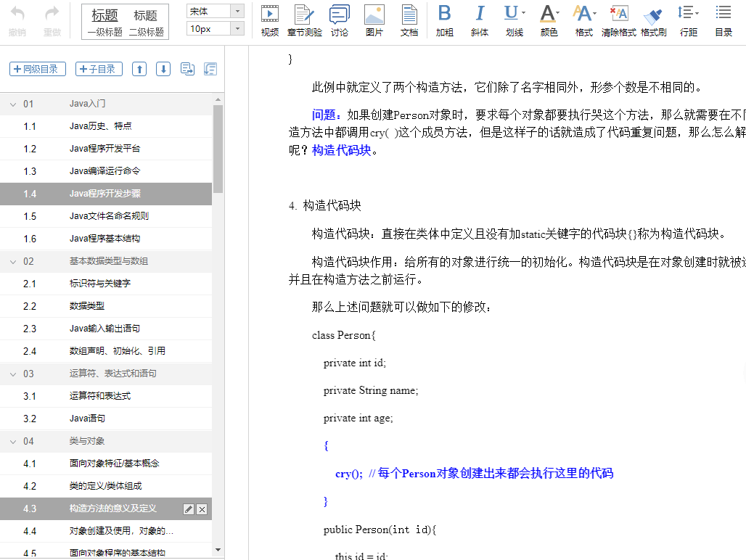
Task: Open section 2.2 数据类型
Action: (106, 306)
